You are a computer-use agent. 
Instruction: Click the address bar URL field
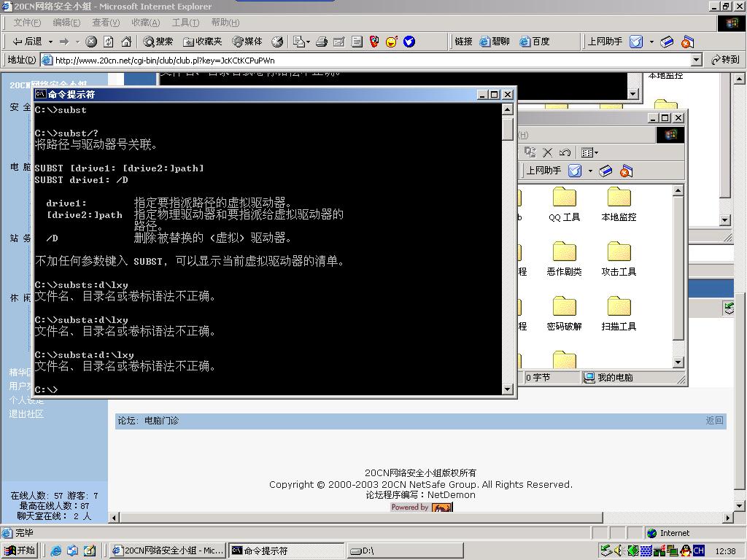[365, 60]
